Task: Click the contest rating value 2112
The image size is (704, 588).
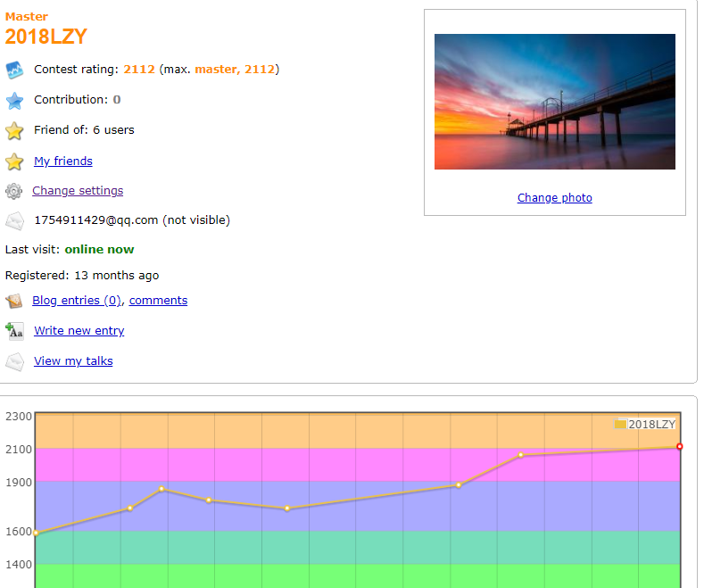Action: click(x=139, y=69)
